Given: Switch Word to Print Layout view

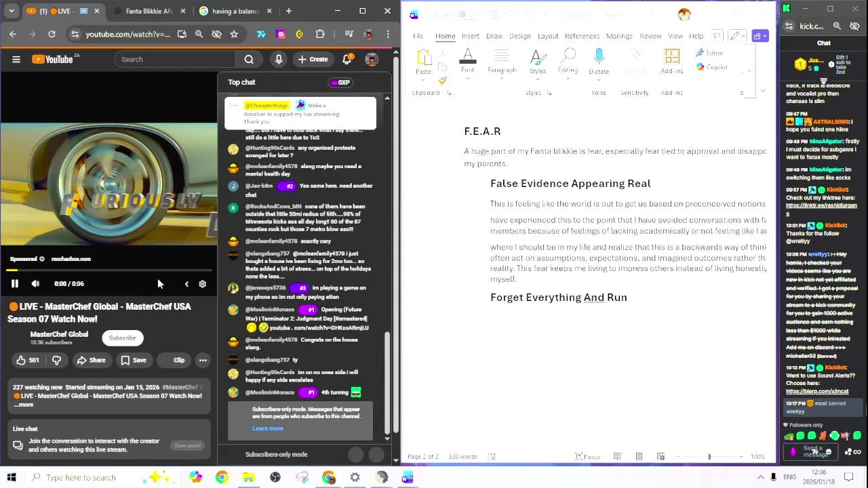Looking at the screenshot, I should [x=639, y=457].
